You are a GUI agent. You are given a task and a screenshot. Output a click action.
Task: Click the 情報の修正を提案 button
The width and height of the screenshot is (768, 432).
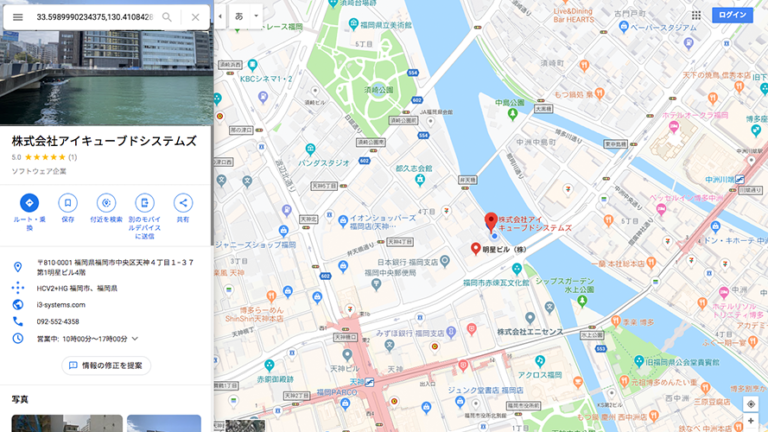pyautogui.click(x=106, y=365)
